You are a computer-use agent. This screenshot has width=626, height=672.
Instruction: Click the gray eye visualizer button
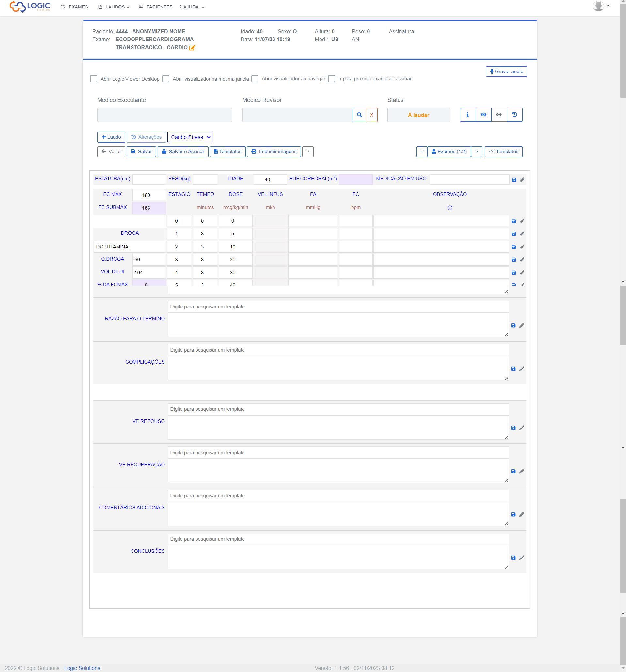tap(499, 115)
